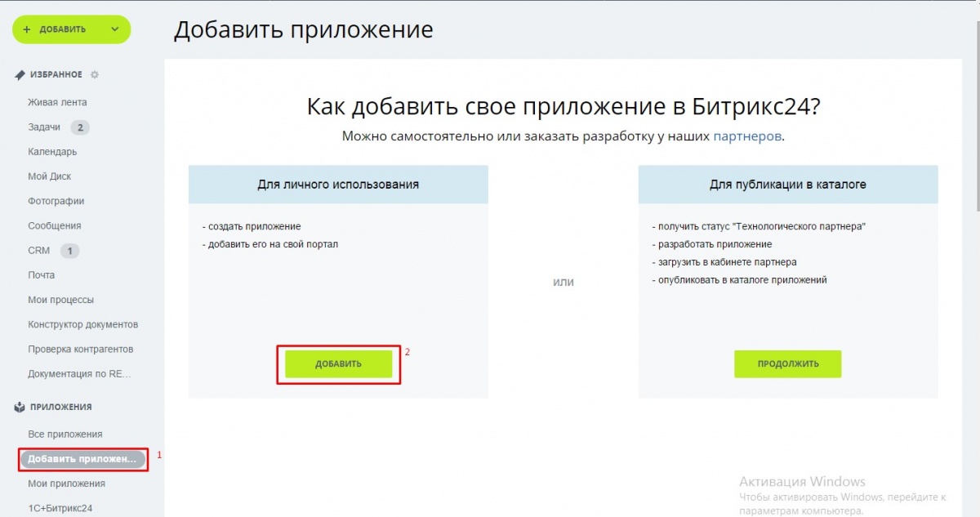
Task: Follow the партнеров link
Action: tap(747, 136)
